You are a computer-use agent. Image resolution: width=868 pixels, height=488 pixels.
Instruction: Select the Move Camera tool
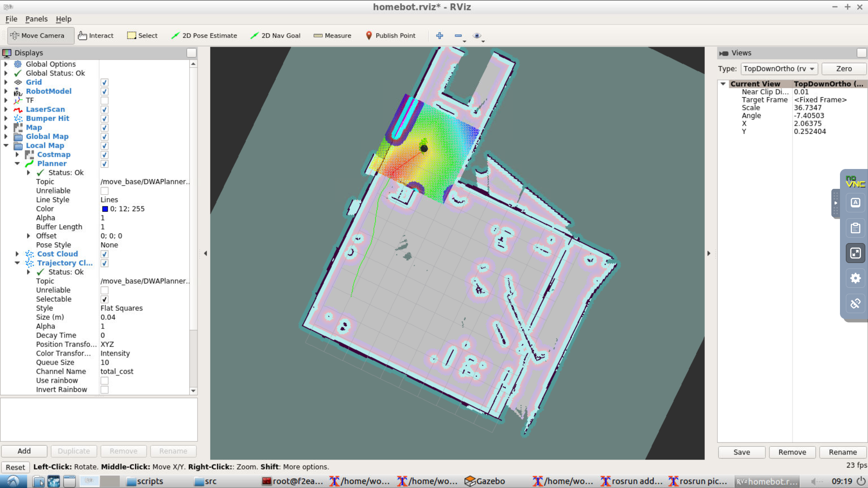coord(40,35)
